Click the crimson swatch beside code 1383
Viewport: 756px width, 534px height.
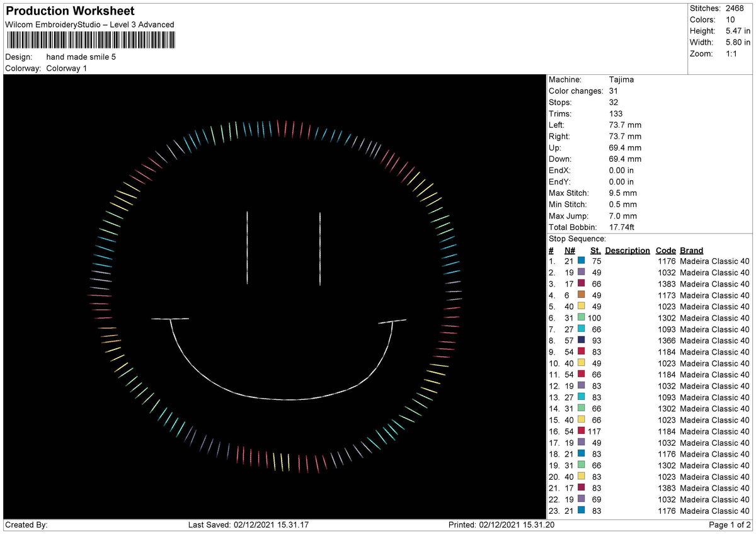coord(580,284)
